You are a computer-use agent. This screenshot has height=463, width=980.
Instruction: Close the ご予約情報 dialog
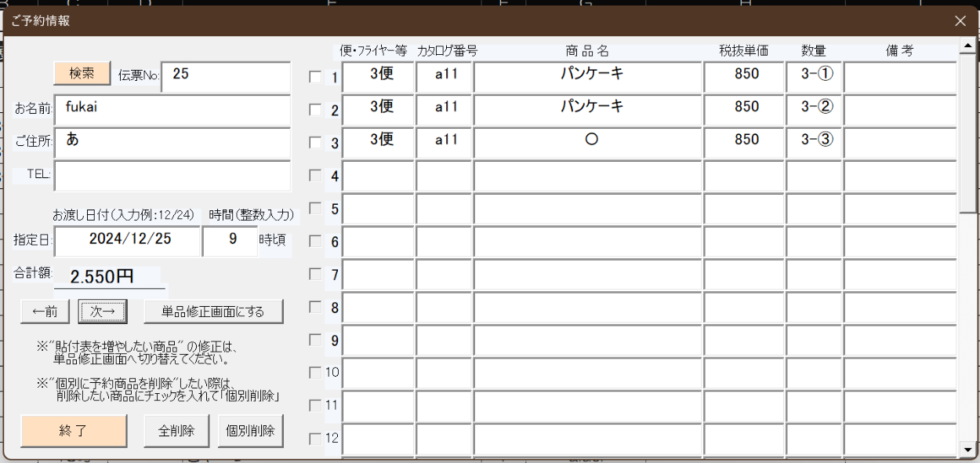(960, 21)
